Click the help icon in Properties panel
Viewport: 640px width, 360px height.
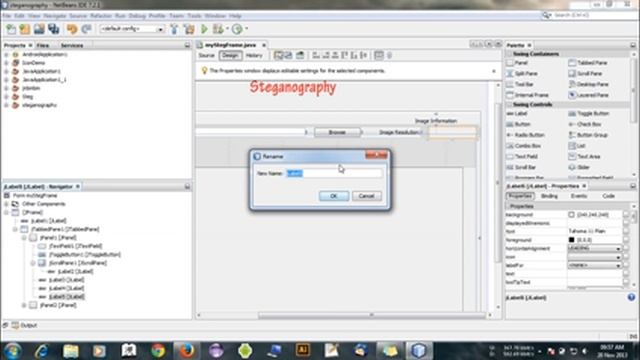631,297
